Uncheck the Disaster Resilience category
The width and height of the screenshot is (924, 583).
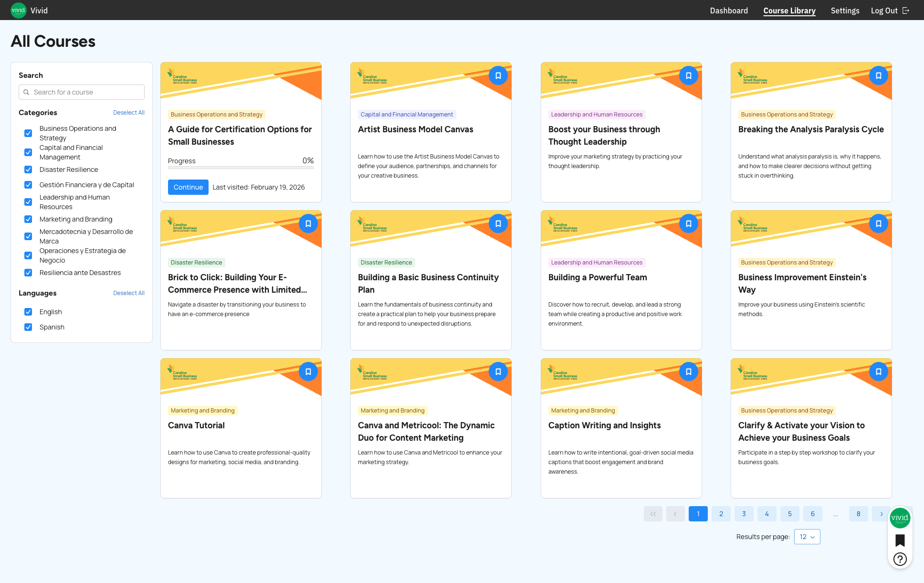(28, 170)
